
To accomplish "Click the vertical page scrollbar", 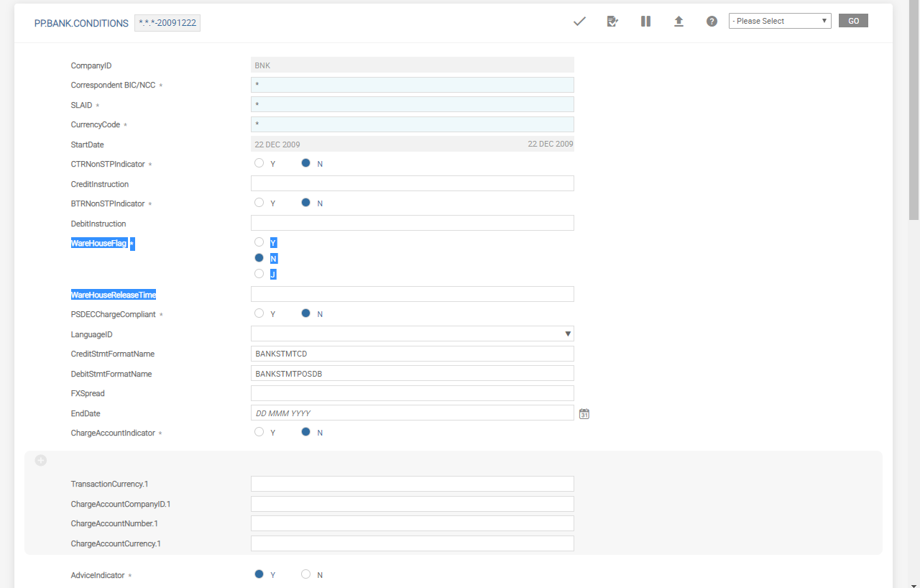I will [x=914, y=108].
